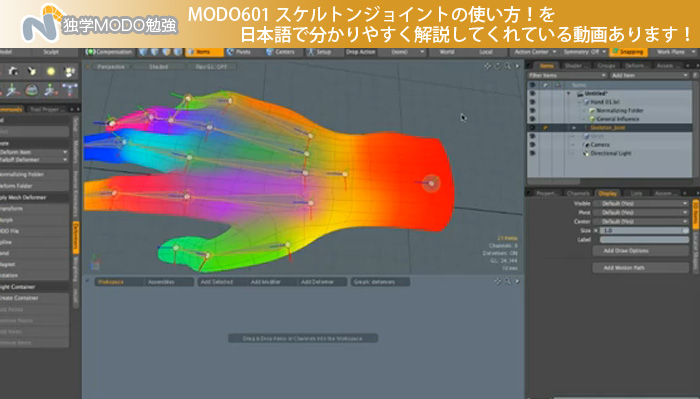Toggle visibility of Directional Light
The height and width of the screenshot is (399, 700).
tap(532, 154)
